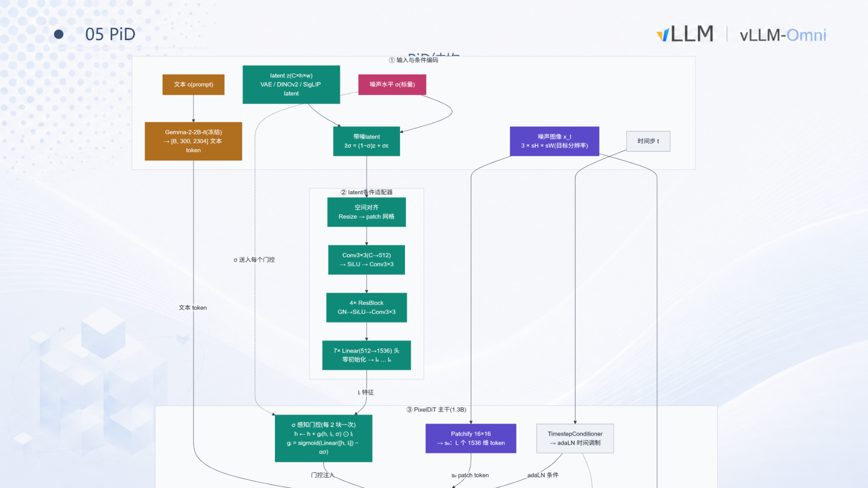Click the '③ PixelDiT 主干(1.3B)' label

pyautogui.click(x=436, y=409)
